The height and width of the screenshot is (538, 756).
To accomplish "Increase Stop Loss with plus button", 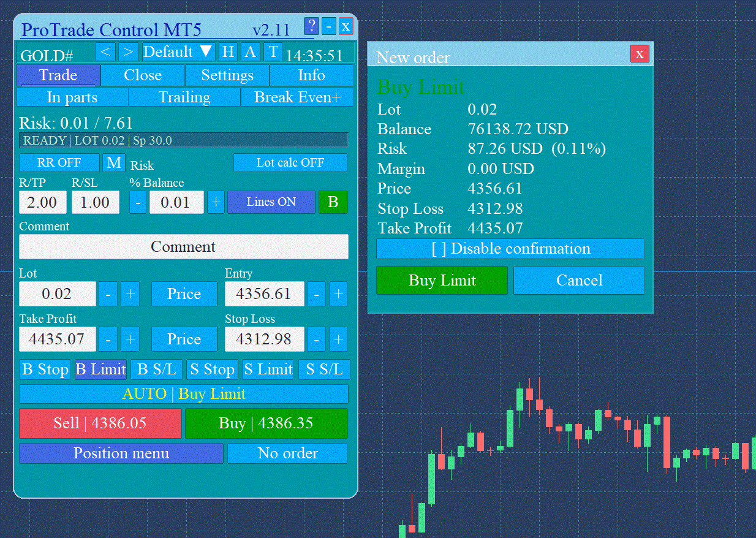I will coord(338,339).
